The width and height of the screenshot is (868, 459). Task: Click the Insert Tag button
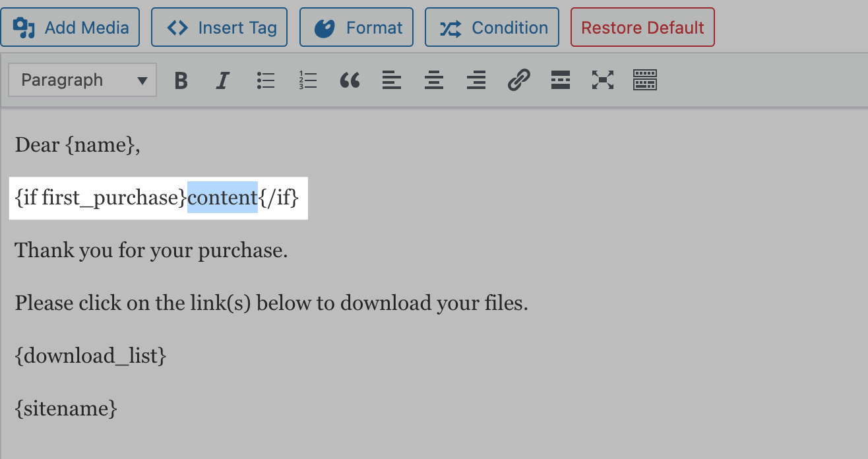tap(219, 27)
